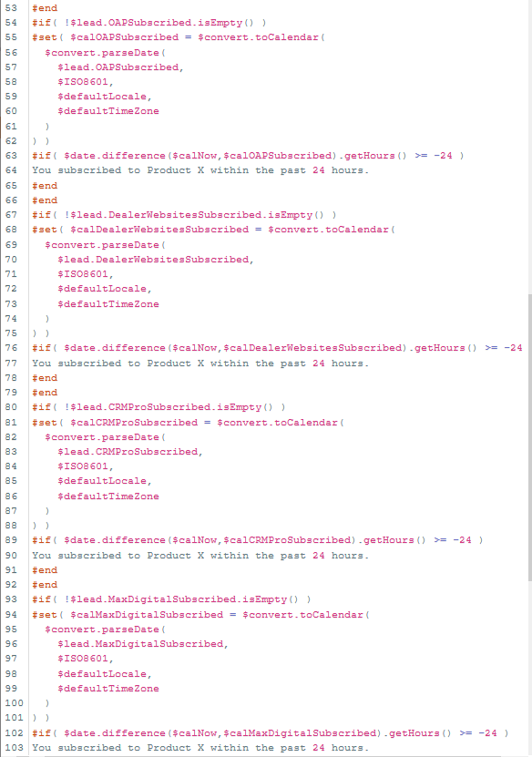
Task: Click line number 88 in the gutter
Action: (x=11, y=525)
